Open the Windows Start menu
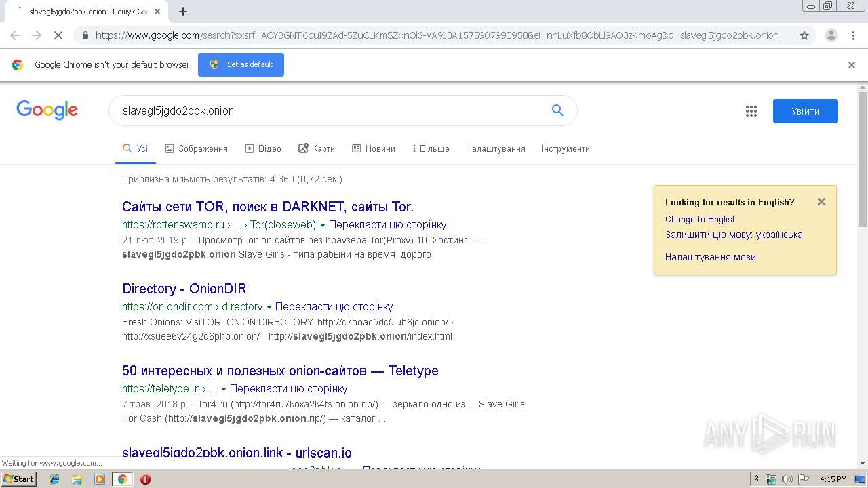 [19, 479]
